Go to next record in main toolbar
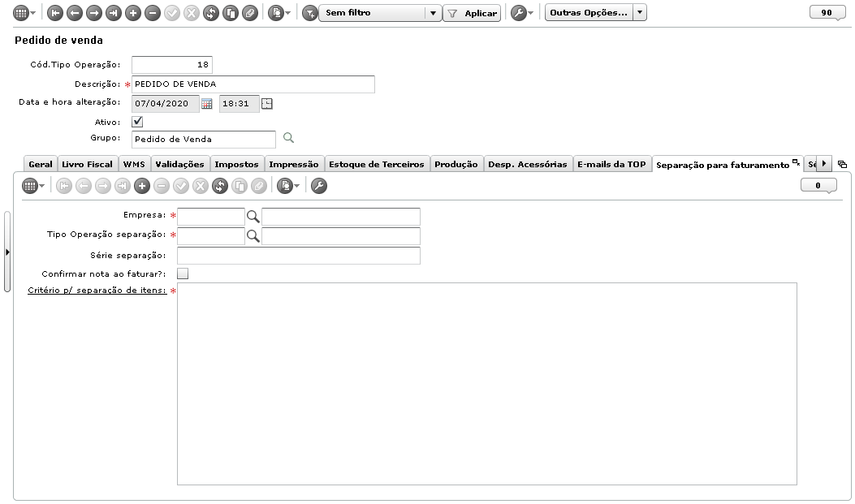The height and width of the screenshot is (504, 855). [94, 13]
